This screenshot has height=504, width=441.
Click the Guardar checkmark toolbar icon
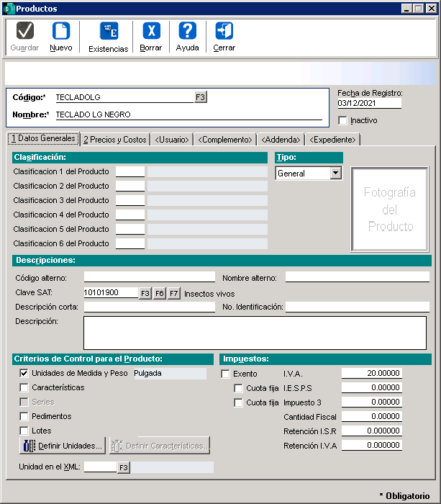click(x=24, y=30)
